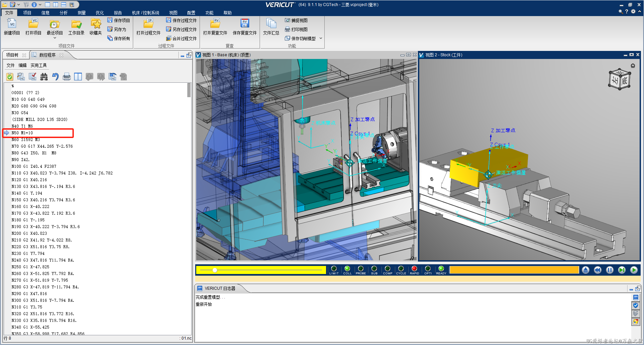Click 保存复查文件 save review file icon
Viewport: 644px width, 345px height.
tap(245, 27)
